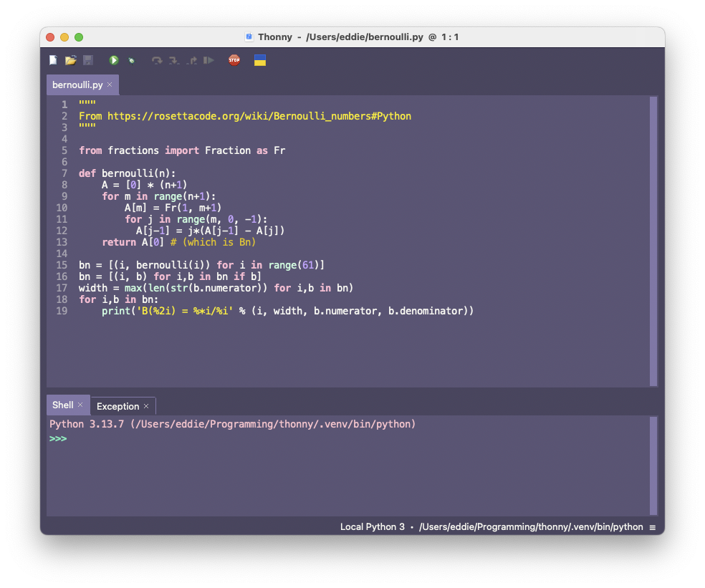Open interpreter menu via the hamburger icon
This screenshot has height=588, width=705.
[x=653, y=527]
